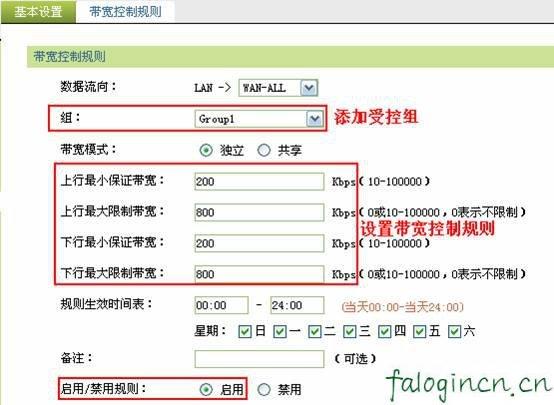Toggle the 一 (Monday) checkbox
554x405 pixels.
pos(280,332)
